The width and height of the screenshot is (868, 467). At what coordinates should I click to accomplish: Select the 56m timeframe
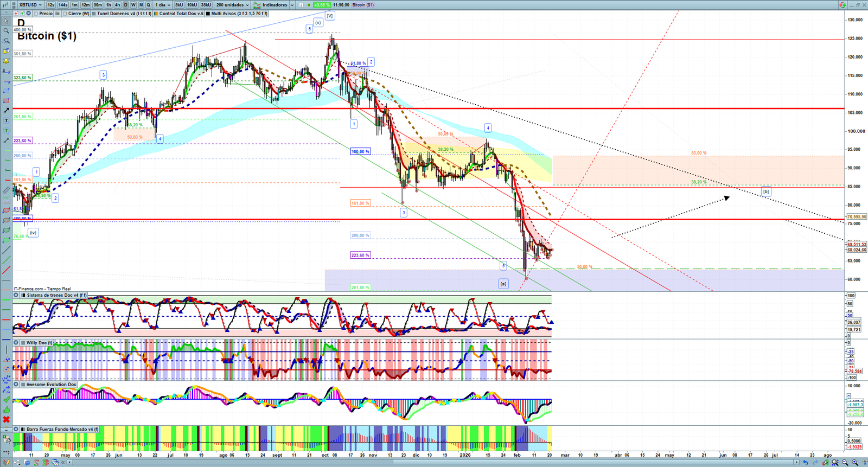coord(98,5)
